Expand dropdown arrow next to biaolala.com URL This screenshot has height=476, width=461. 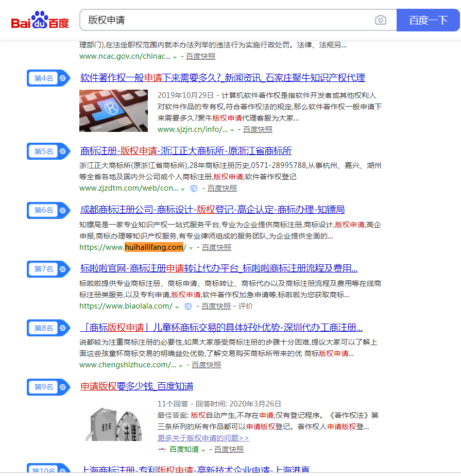[x=177, y=307]
